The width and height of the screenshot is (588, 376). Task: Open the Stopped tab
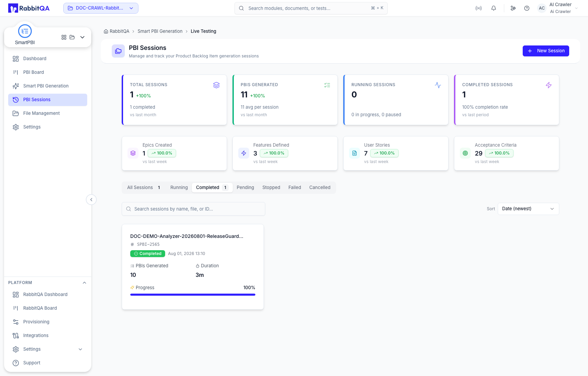click(271, 188)
